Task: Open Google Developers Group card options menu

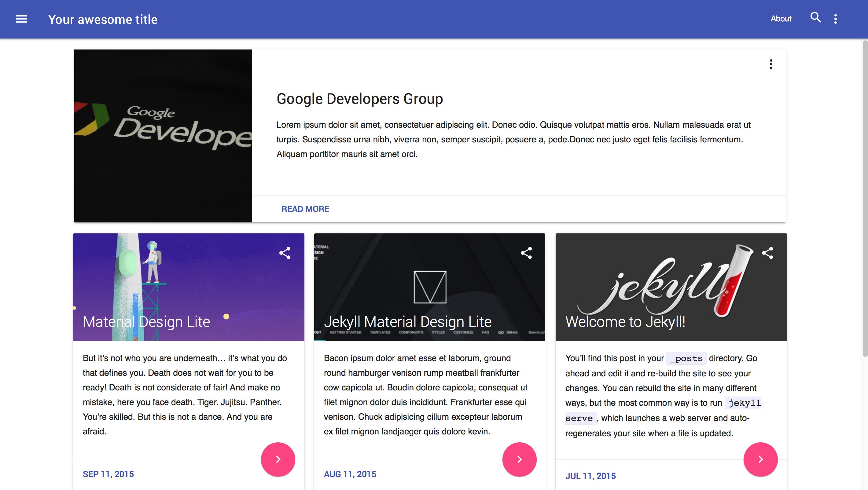Action: [771, 64]
